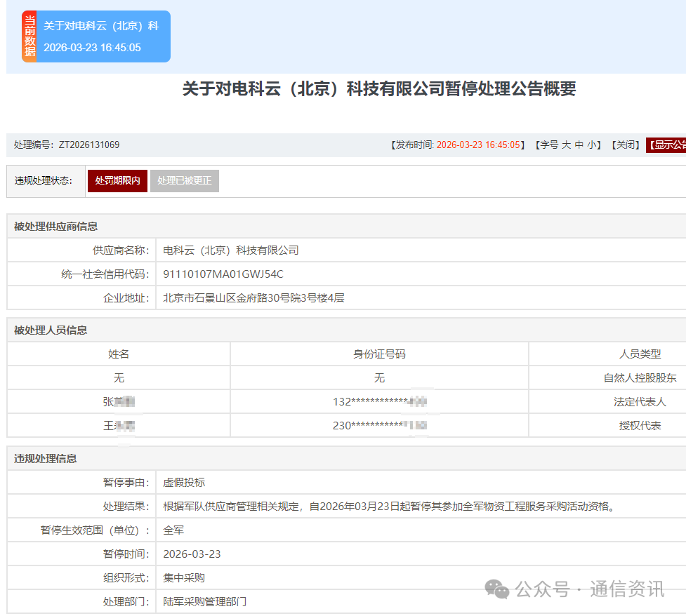The image size is (686, 616).
Task: Click the WeChat logo icon in watermark
Action: point(498,589)
